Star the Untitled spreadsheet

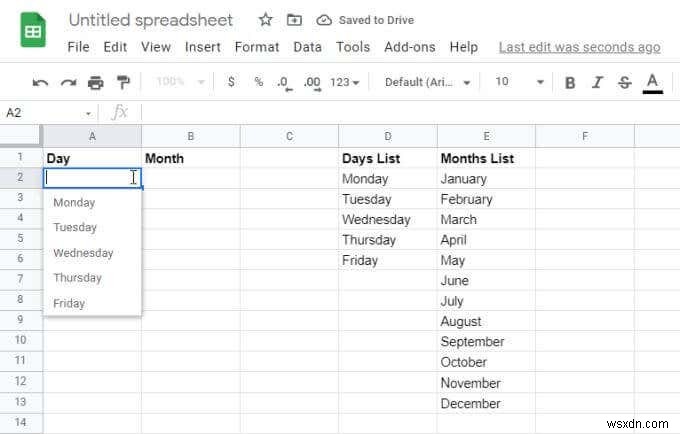click(x=265, y=20)
